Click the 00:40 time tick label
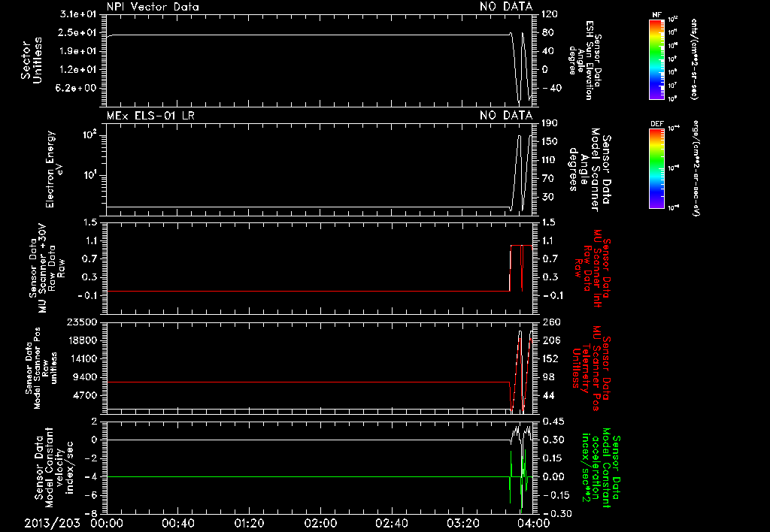Screen dimensions: 770x532 click(177, 523)
